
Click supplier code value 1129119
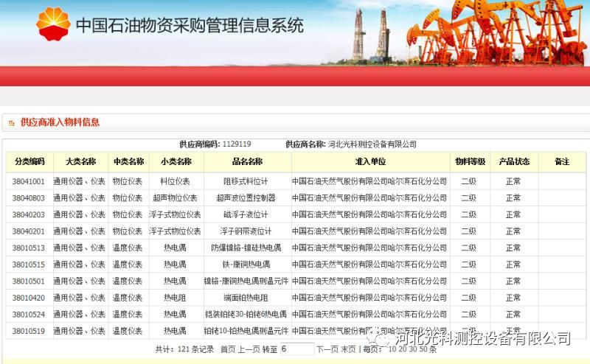[237, 144]
